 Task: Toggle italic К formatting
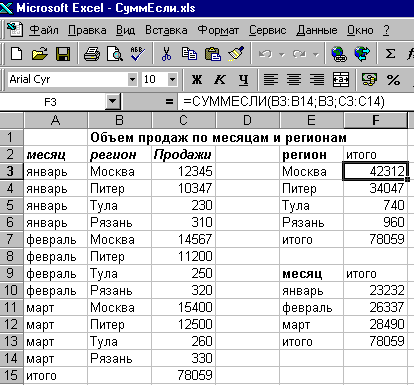click(220, 79)
